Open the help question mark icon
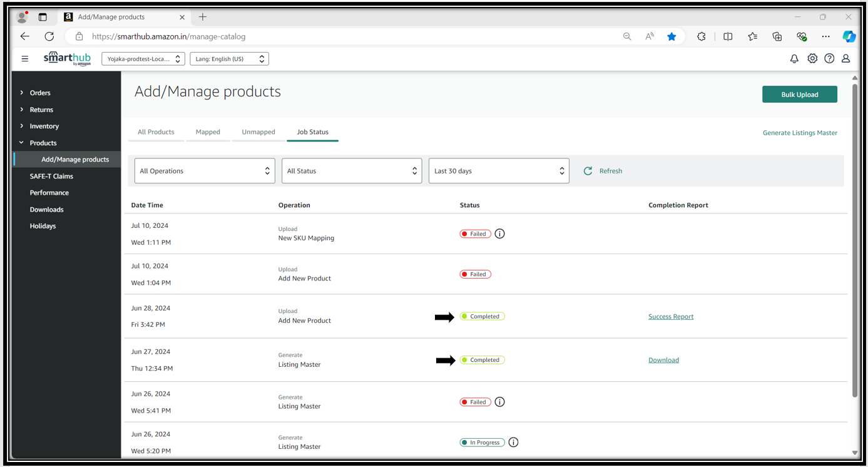The height and width of the screenshot is (467, 868). (x=829, y=58)
